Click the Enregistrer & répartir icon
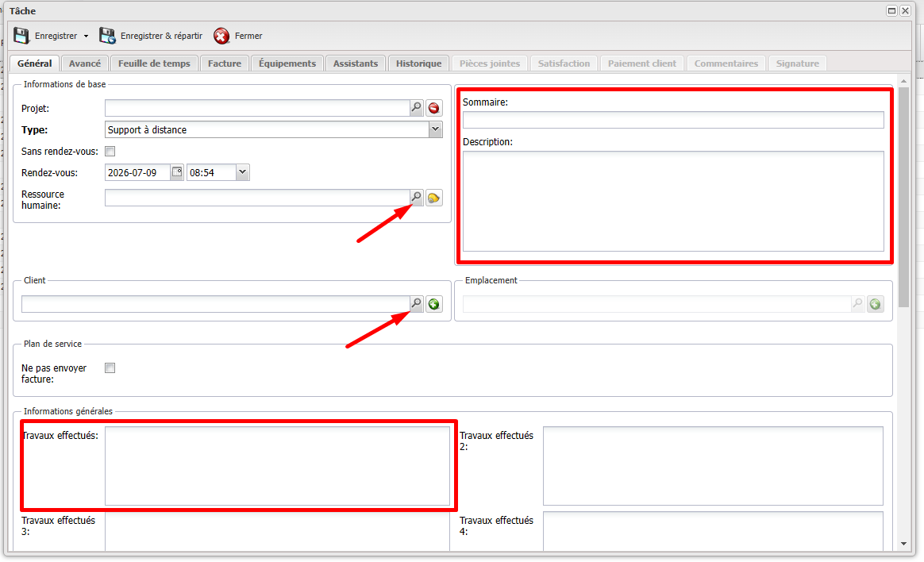The height and width of the screenshot is (562, 924). pos(107,36)
